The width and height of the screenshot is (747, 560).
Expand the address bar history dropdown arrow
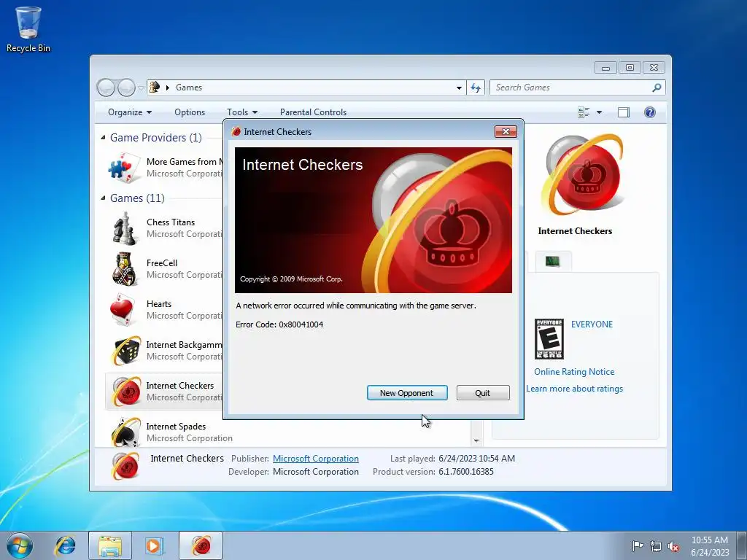point(459,87)
